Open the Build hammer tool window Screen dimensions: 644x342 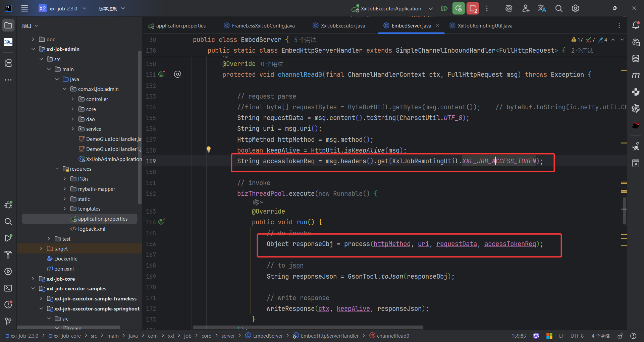click(8, 255)
